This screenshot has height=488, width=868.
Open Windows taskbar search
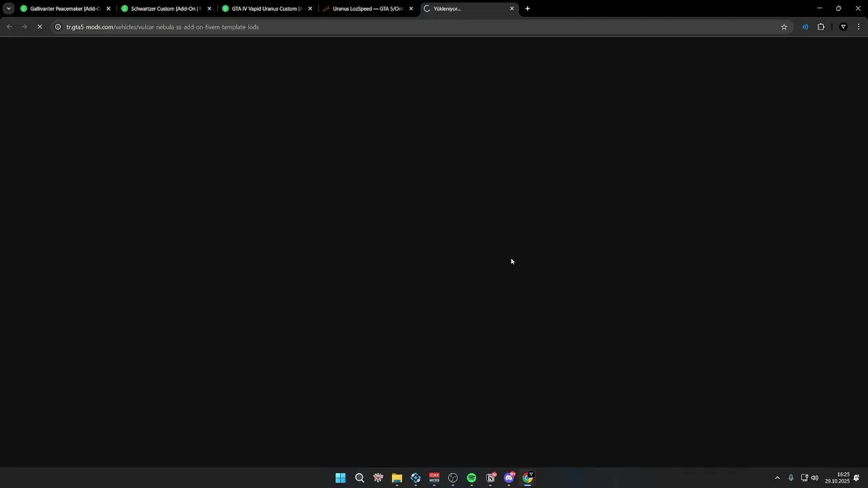point(359,478)
